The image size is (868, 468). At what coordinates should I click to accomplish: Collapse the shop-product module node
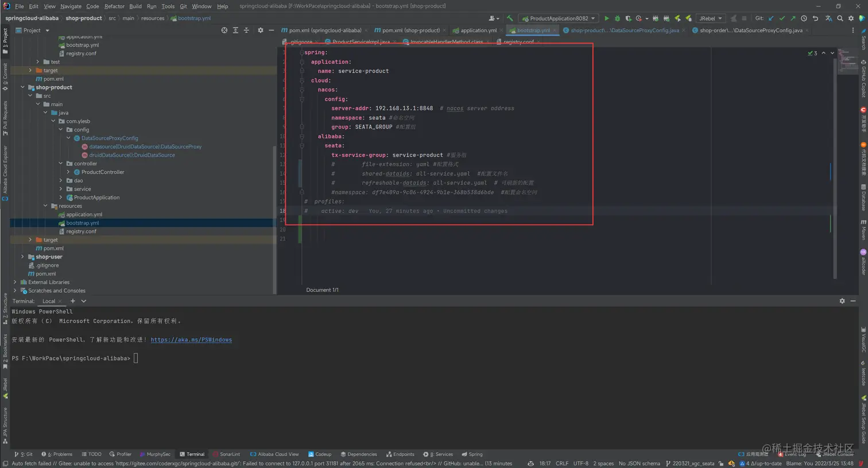pos(23,87)
